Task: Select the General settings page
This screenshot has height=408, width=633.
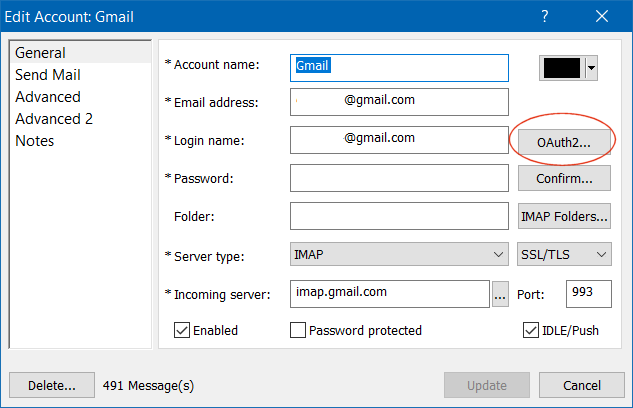Action: point(80,53)
